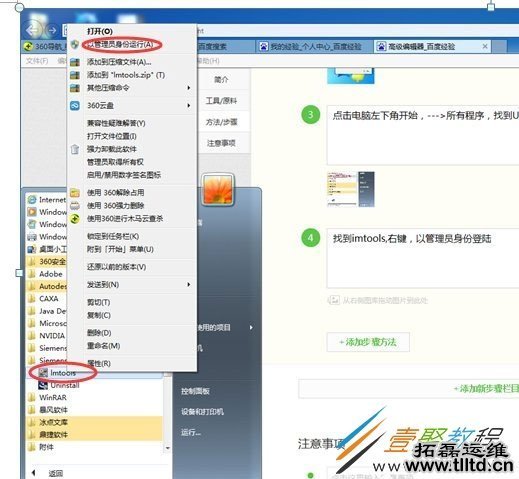
Task: Select "复制(C)" in context menu
Action: pyautogui.click(x=99, y=315)
